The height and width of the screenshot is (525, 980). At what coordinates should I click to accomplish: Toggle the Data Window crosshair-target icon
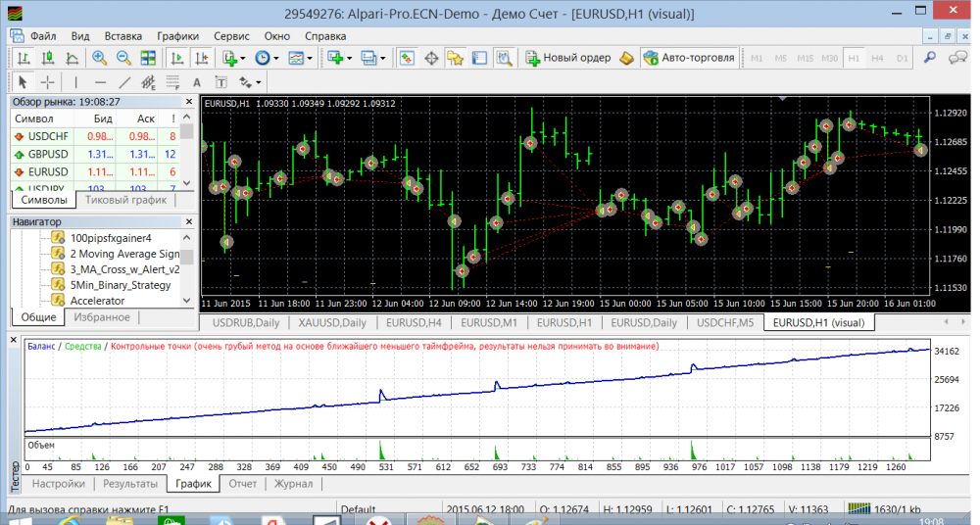coord(431,58)
